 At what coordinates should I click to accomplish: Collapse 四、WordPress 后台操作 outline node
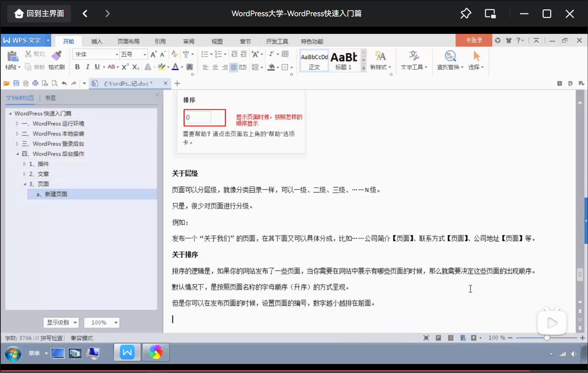(x=17, y=154)
